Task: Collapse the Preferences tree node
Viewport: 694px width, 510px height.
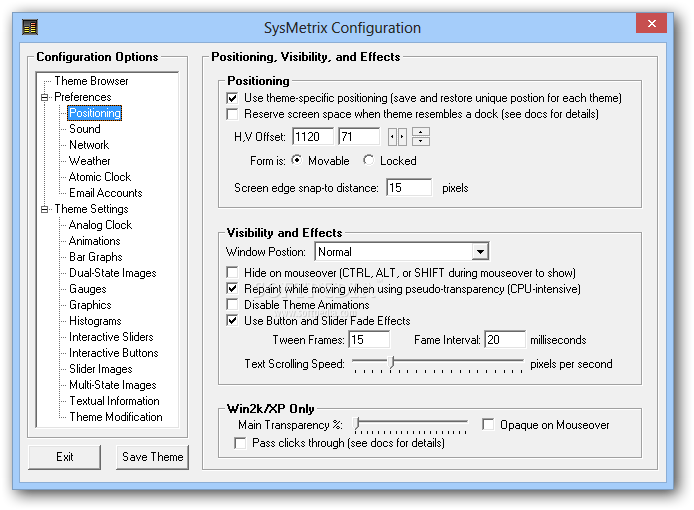Action: (44, 97)
